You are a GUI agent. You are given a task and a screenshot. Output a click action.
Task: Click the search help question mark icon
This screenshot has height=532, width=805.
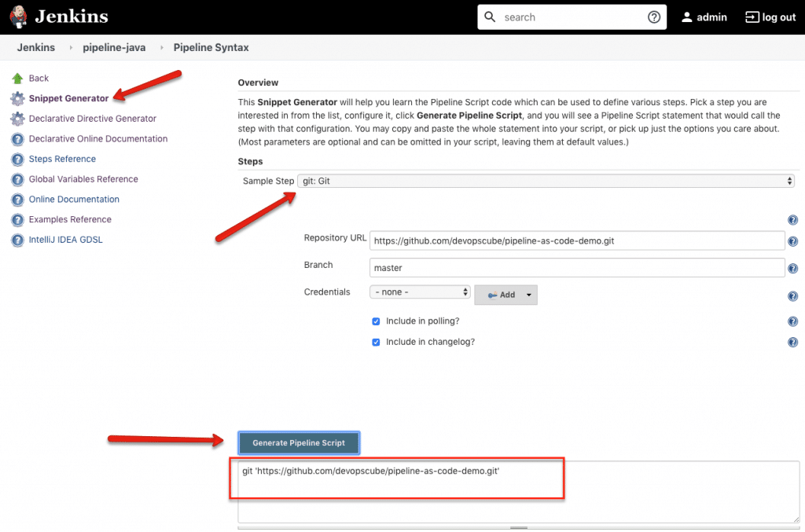click(x=653, y=17)
